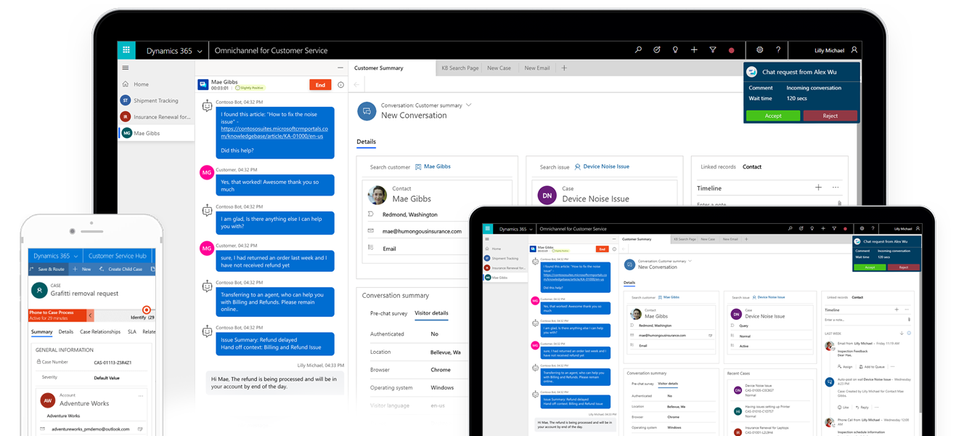Screen dimensions: 980x436
Task: Expand the Dynamics 365 dropdown on the laptop
Action: 200,51
